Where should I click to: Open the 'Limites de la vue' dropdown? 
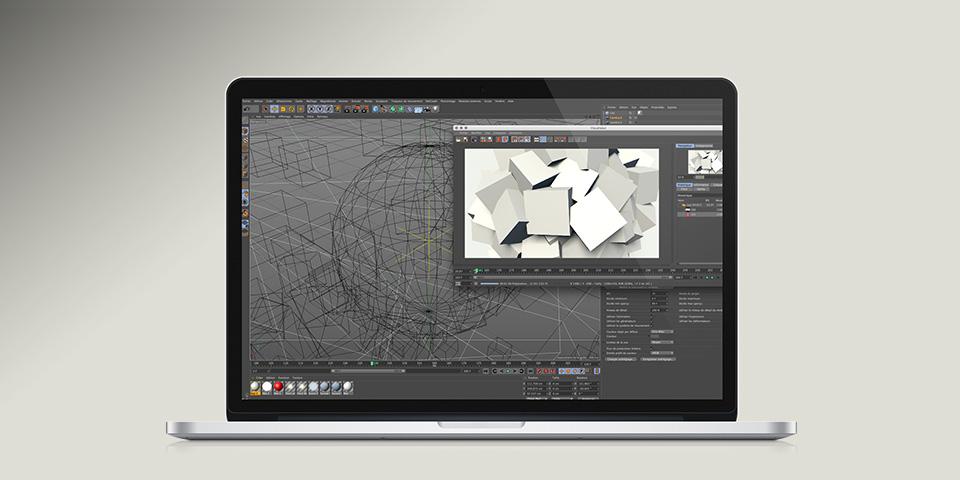[x=661, y=341]
